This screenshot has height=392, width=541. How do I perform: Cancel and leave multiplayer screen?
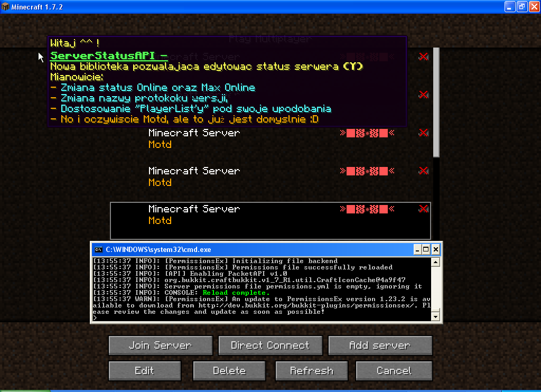pos(394,371)
